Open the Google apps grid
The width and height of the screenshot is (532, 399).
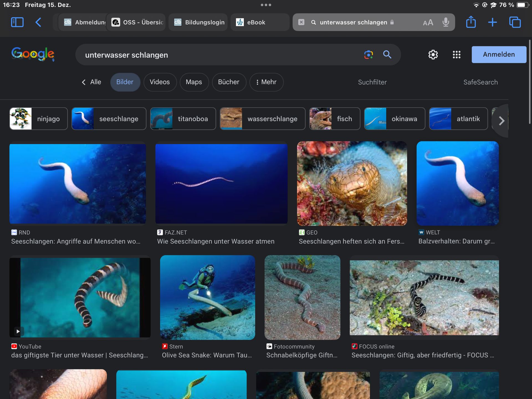(x=456, y=55)
